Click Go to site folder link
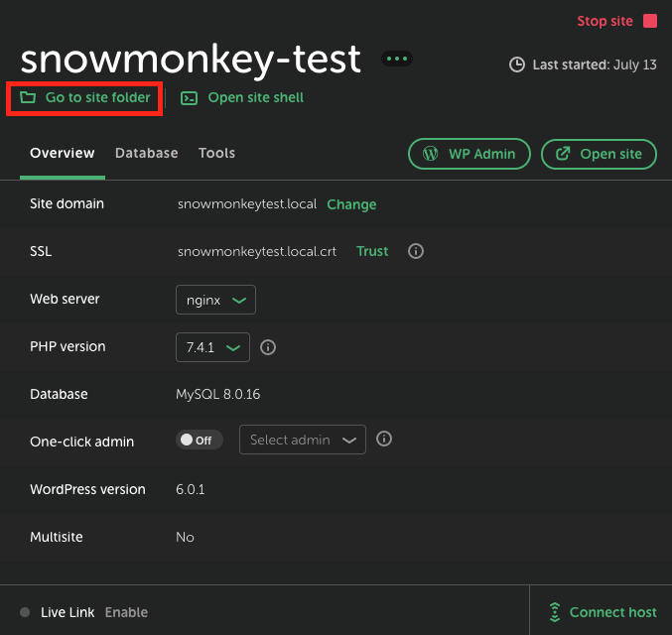672x635 pixels. pos(97,97)
